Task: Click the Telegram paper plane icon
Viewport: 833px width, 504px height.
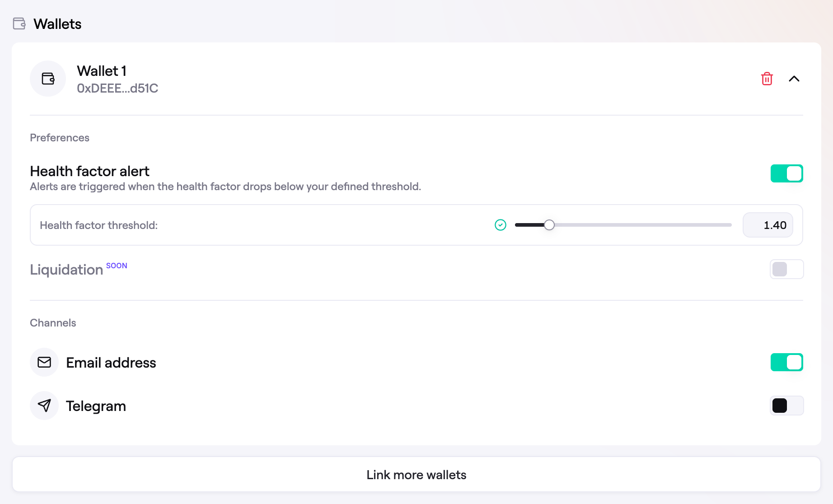Action: 44,406
